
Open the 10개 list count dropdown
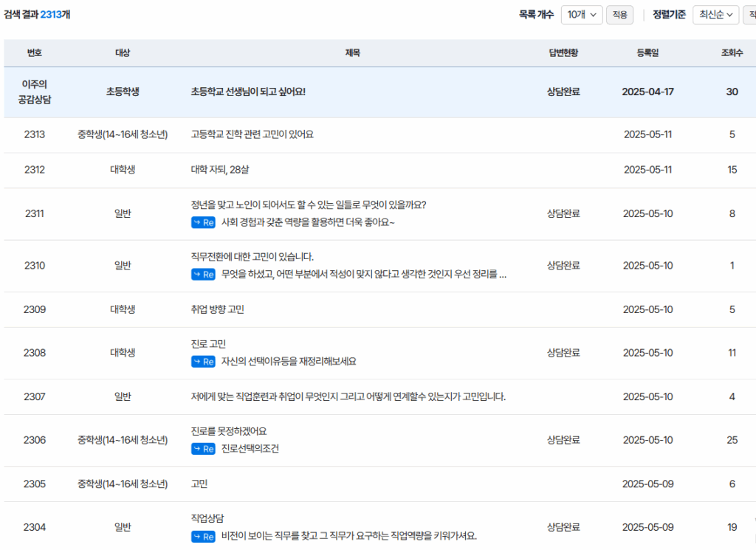point(582,15)
